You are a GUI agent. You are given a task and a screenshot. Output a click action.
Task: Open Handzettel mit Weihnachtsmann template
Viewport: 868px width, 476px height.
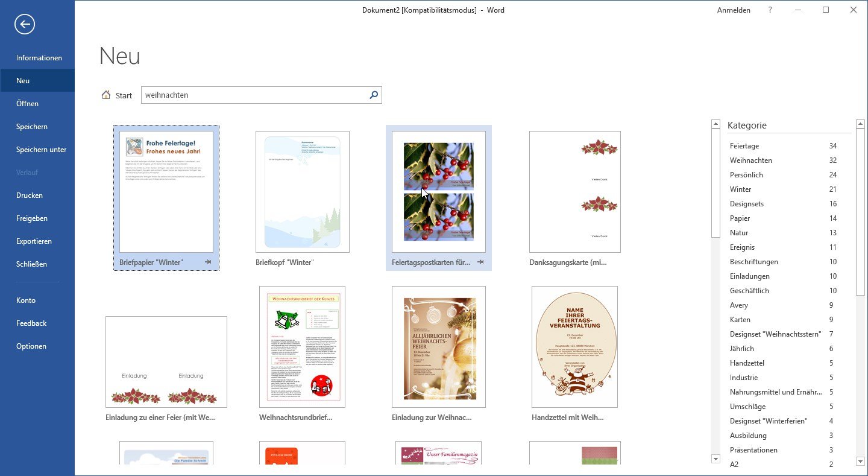(x=575, y=347)
